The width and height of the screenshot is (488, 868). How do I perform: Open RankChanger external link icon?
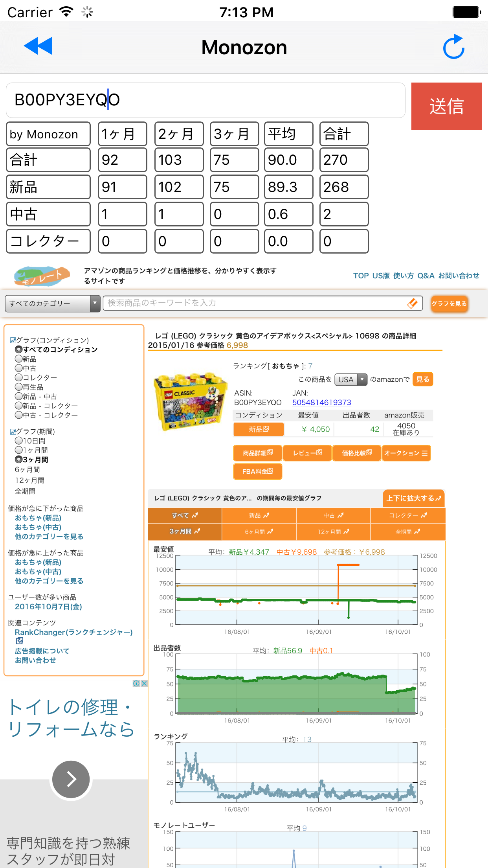point(19,641)
